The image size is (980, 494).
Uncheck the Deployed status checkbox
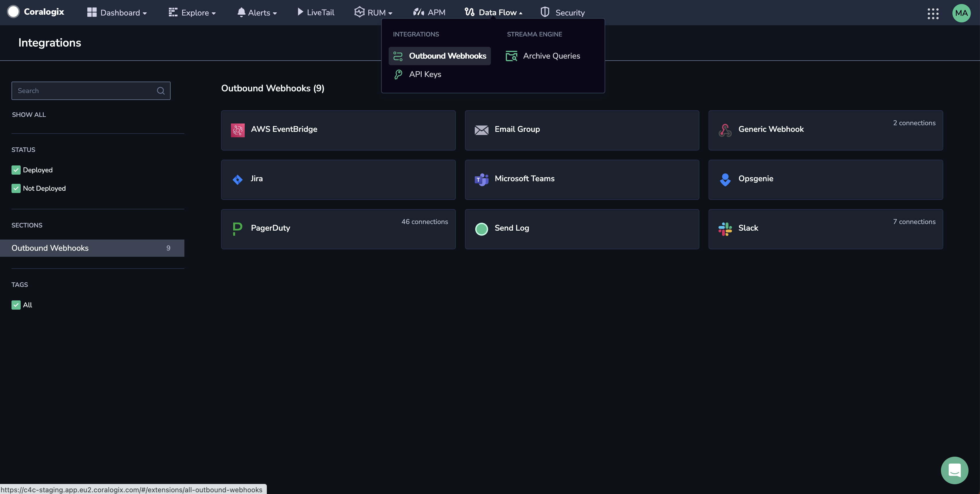point(16,170)
